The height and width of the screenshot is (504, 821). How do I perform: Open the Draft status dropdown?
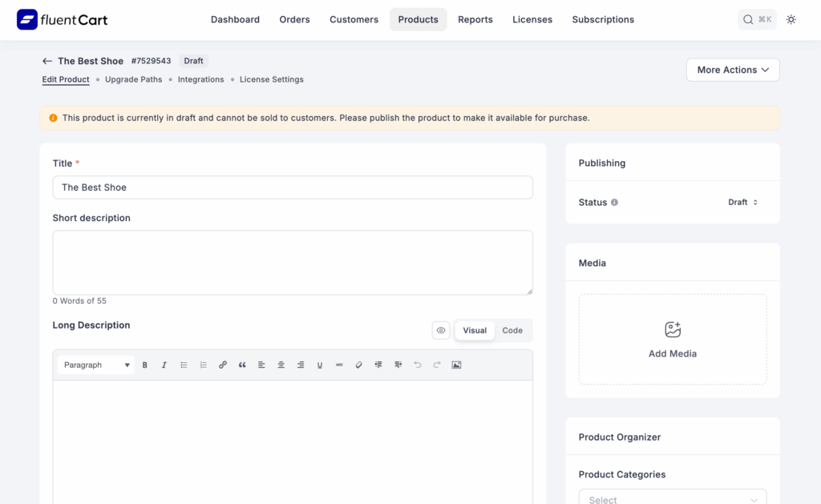pyautogui.click(x=742, y=203)
